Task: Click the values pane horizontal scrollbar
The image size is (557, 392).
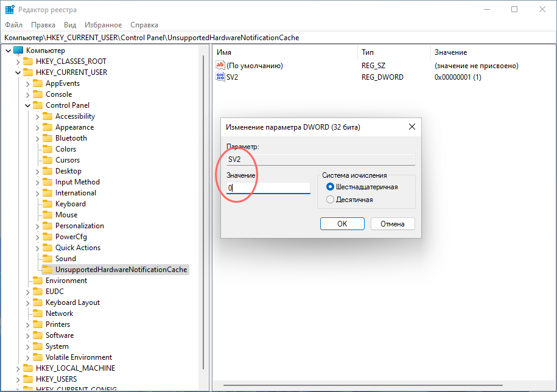Action: pos(363,385)
